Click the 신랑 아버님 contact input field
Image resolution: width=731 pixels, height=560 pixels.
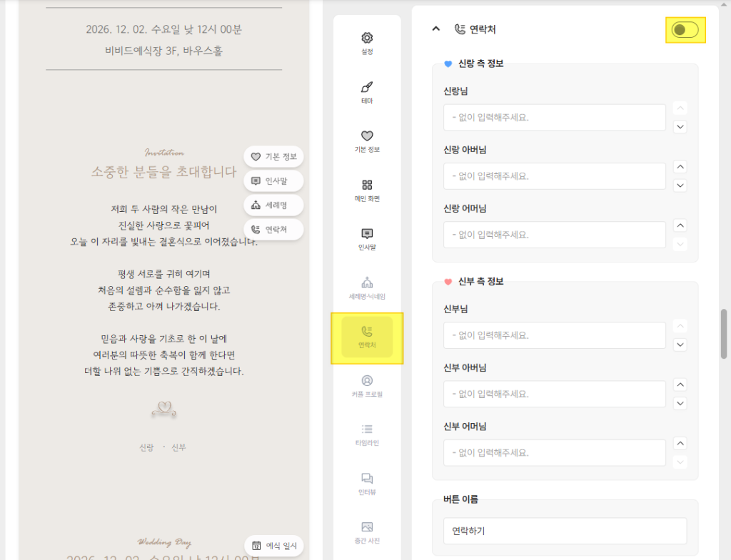coord(554,176)
